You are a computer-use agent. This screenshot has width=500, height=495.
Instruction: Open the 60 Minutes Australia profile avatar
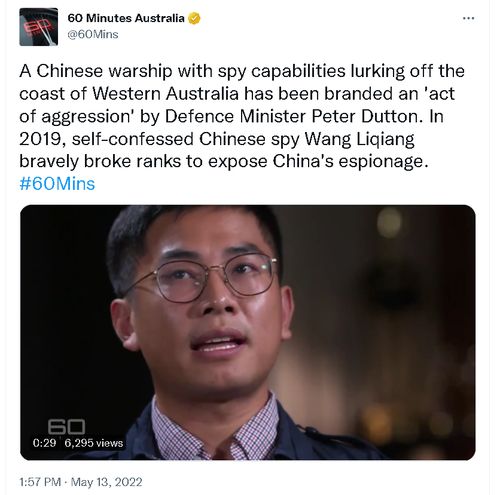[x=39, y=27]
